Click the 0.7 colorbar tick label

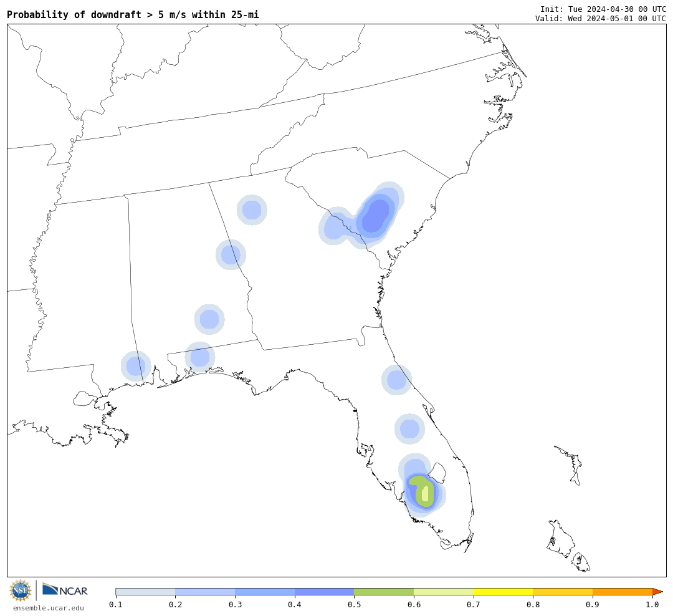pos(474,604)
